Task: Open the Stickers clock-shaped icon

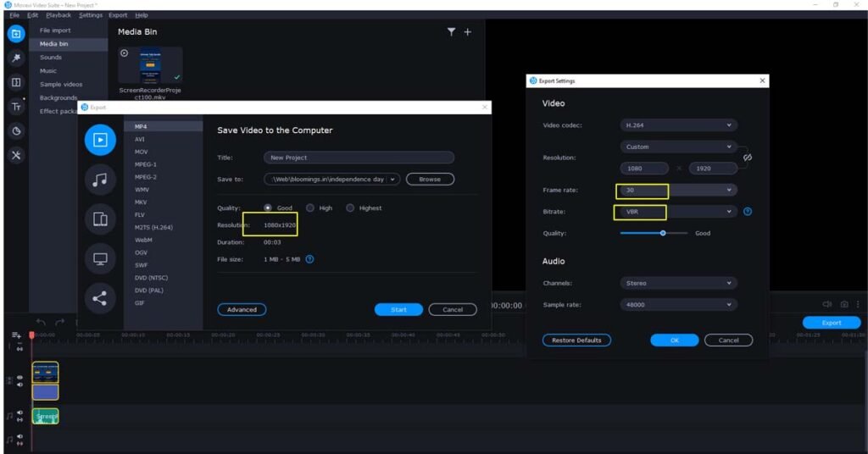Action: coord(16,131)
